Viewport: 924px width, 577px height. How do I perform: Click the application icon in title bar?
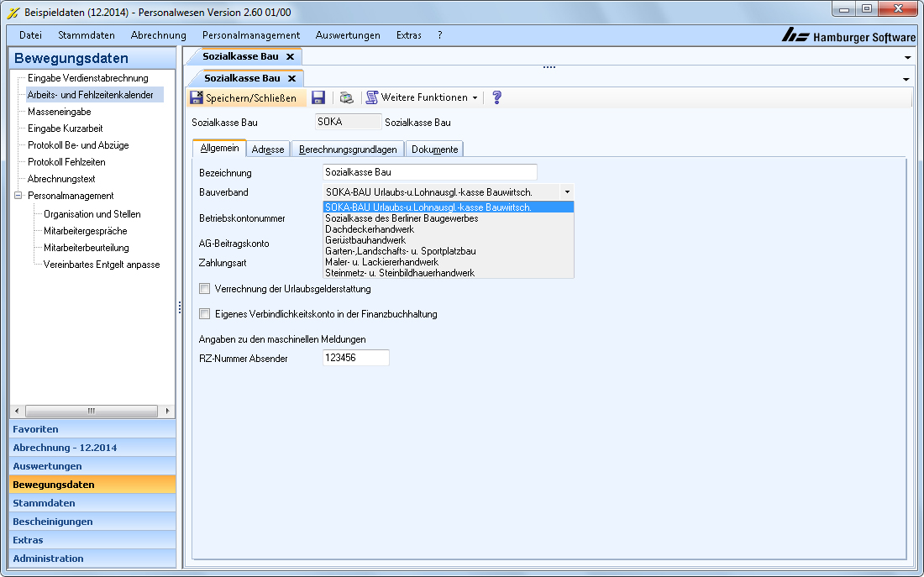[13, 13]
